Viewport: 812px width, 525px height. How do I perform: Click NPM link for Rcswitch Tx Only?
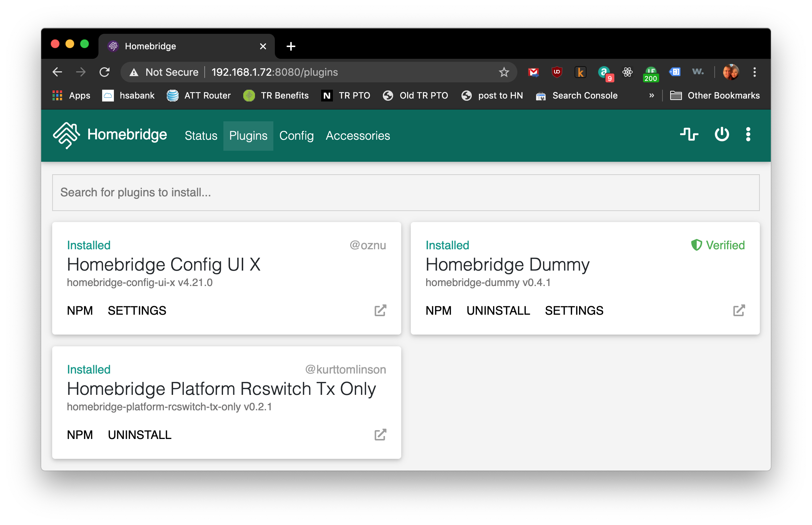point(80,435)
